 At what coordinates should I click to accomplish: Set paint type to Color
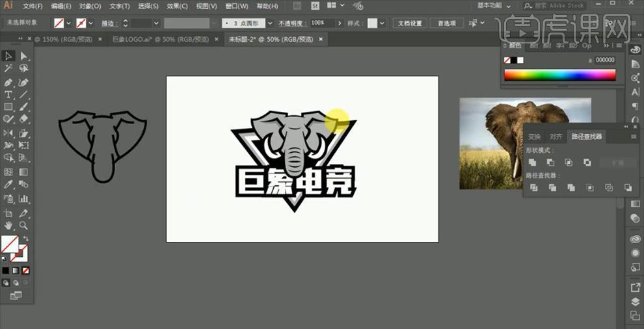[x=5, y=270]
